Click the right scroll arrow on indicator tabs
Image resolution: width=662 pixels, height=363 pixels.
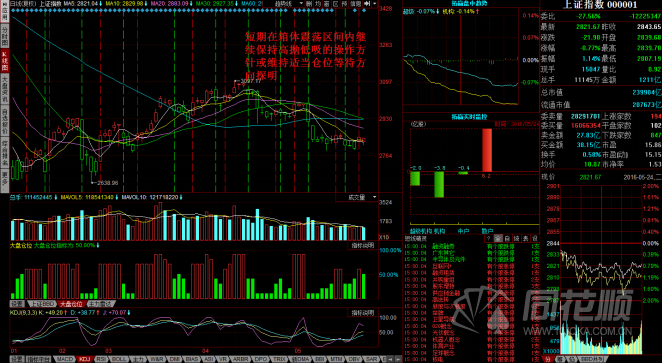(x=397, y=359)
